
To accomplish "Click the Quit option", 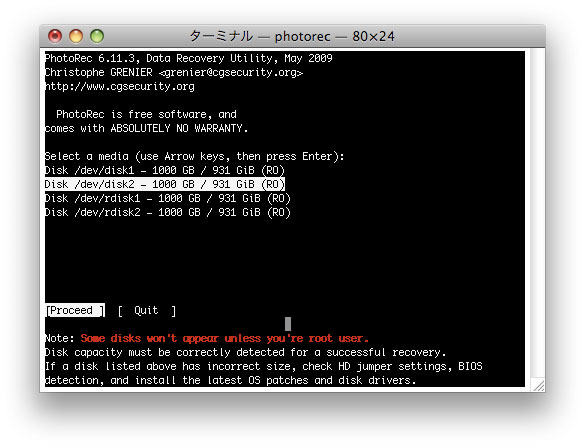I will coord(147,310).
